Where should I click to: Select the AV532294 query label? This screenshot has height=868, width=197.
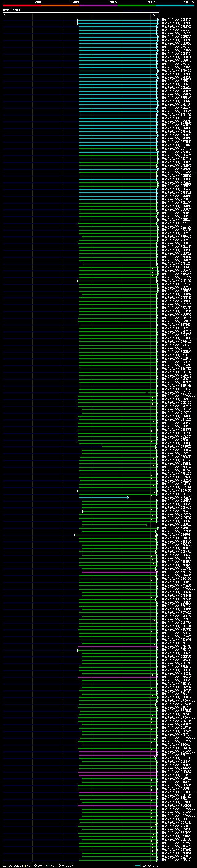11,10
